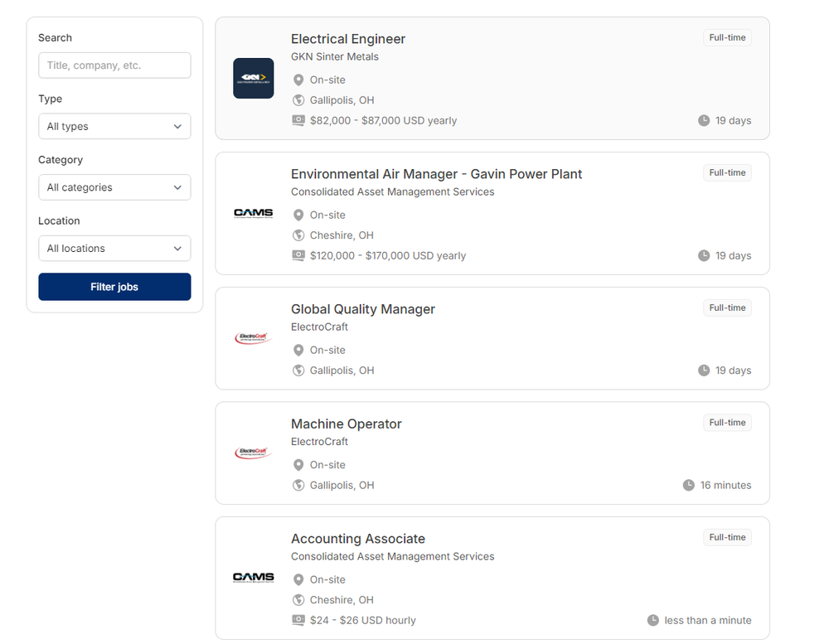Click On-site text on Global Quality Manager card
829x644 pixels.
click(x=327, y=350)
